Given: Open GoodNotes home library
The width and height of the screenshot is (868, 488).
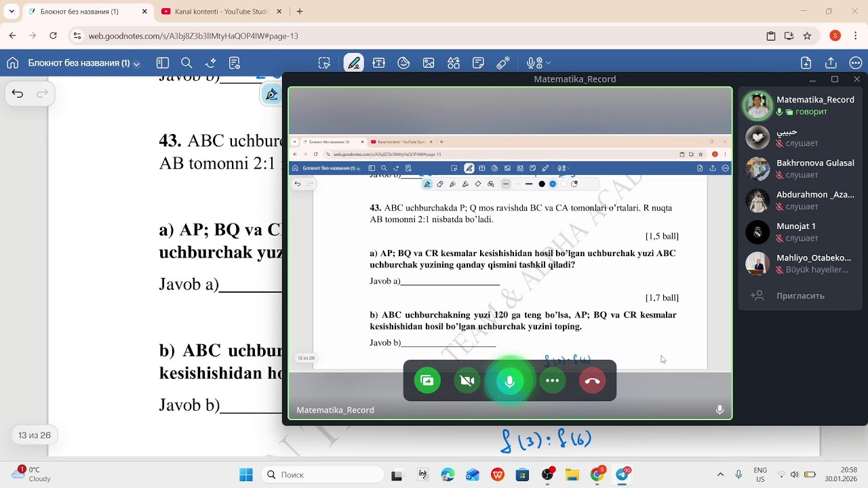Looking at the screenshot, I should click(12, 63).
